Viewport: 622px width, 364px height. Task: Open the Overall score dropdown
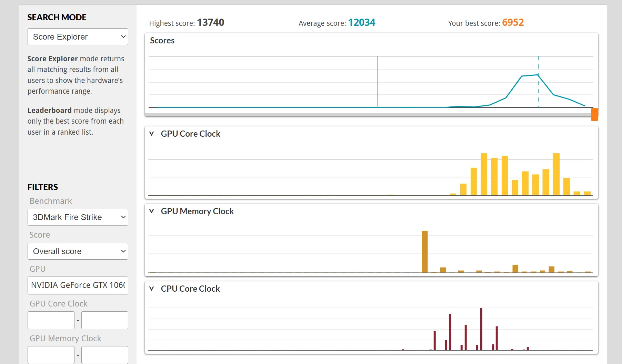[x=78, y=251]
